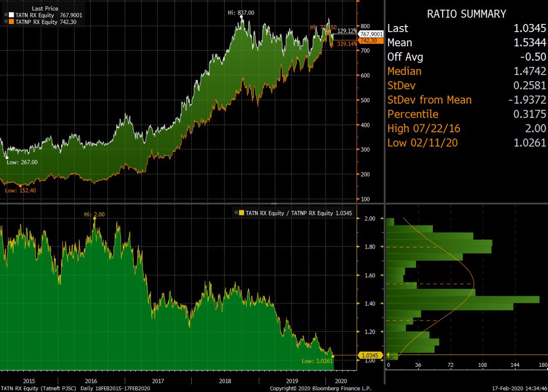The image size is (548, 392).
Task: Click the 2016 label on time axis
Action: coord(91,381)
